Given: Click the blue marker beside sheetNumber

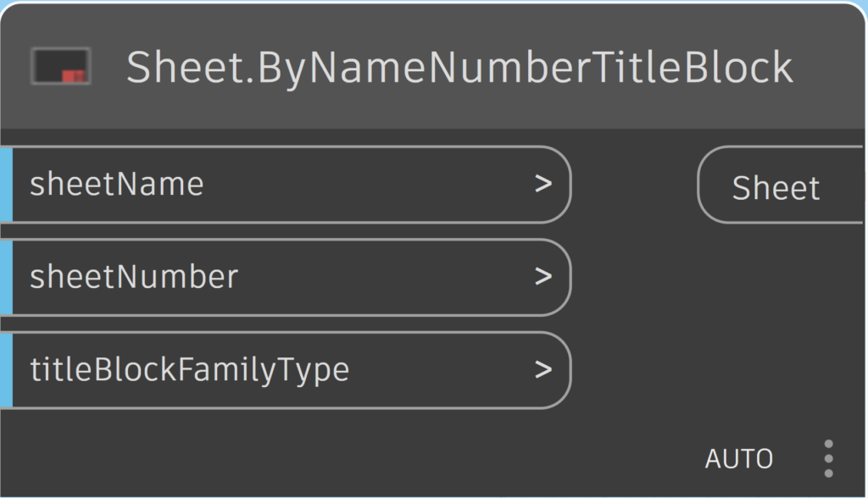Looking at the screenshot, I should click(x=6, y=277).
